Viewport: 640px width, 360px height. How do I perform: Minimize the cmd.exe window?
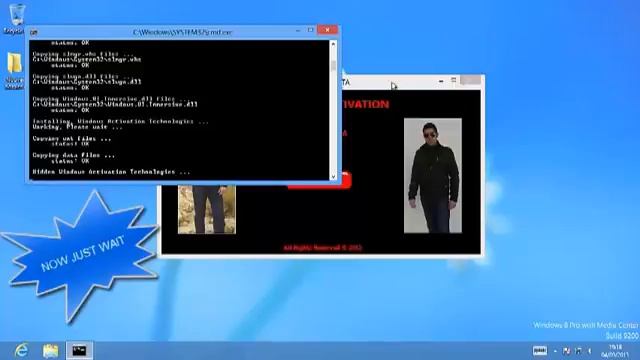[x=298, y=30]
